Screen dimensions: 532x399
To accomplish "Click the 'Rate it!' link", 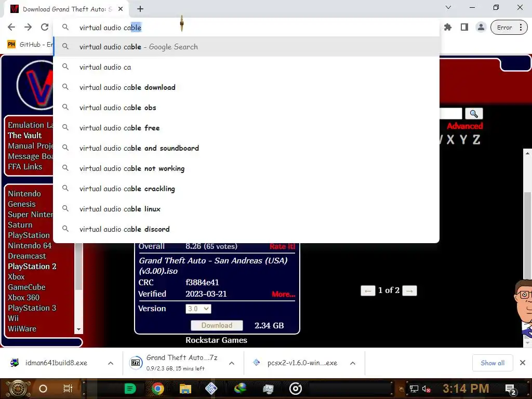I will [282, 246].
